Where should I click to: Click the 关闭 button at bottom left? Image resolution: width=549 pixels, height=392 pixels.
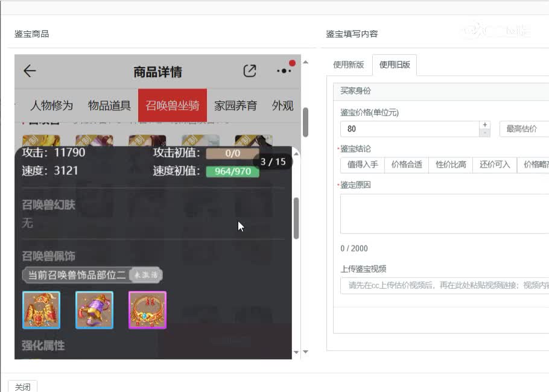click(x=22, y=386)
